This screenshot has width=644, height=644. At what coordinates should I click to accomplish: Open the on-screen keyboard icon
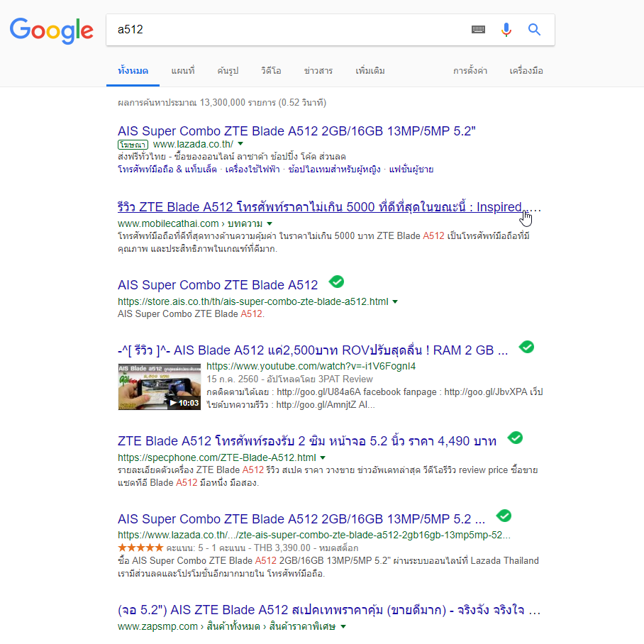click(x=478, y=30)
